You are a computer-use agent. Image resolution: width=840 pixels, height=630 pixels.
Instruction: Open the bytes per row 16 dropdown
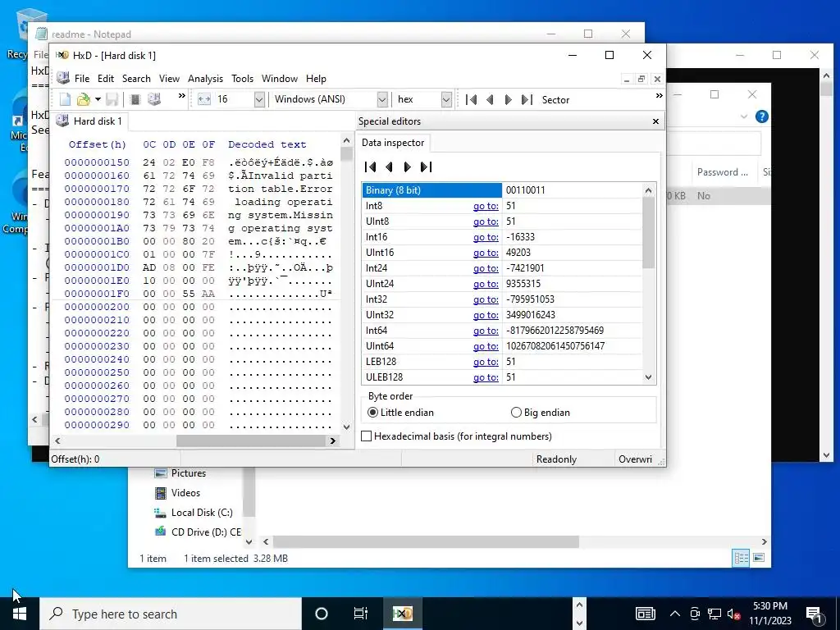(259, 99)
